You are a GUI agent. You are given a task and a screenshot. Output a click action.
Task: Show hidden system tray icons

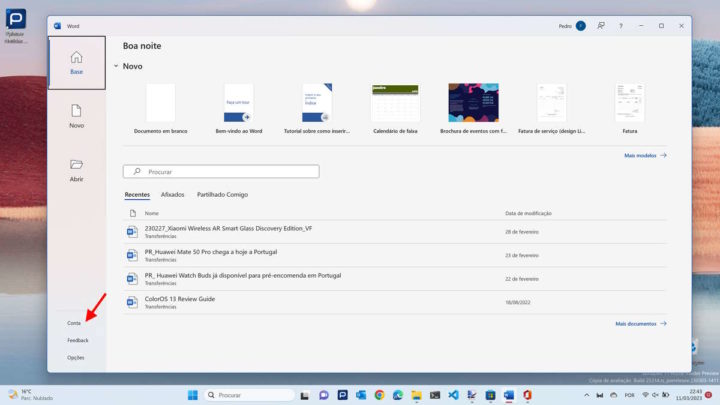point(586,395)
